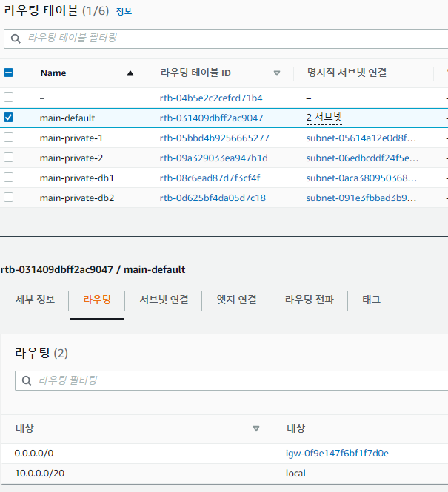Click the main-default name cell
Screen dimensions: 448x492
pos(67,118)
